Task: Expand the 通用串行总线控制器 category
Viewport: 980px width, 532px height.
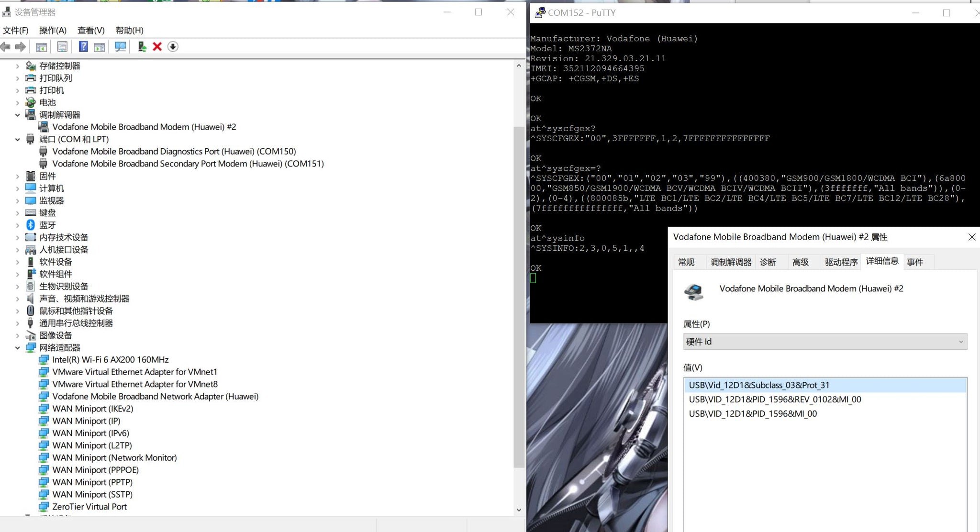Action: tap(18, 323)
